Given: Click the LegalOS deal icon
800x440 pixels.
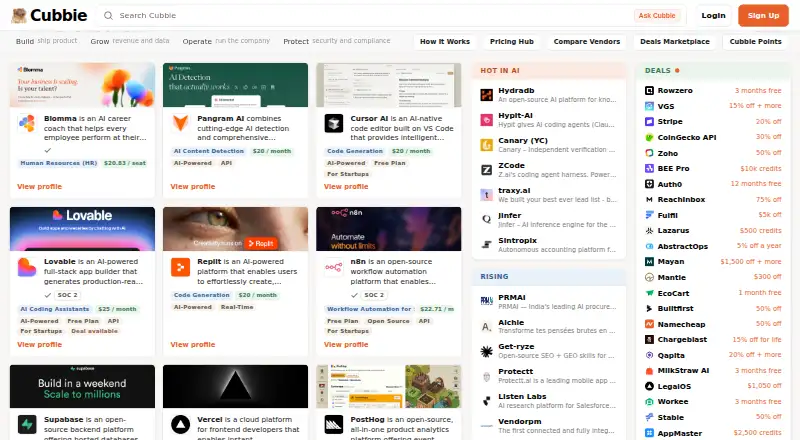Looking at the screenshot, I should coord(649,386).
